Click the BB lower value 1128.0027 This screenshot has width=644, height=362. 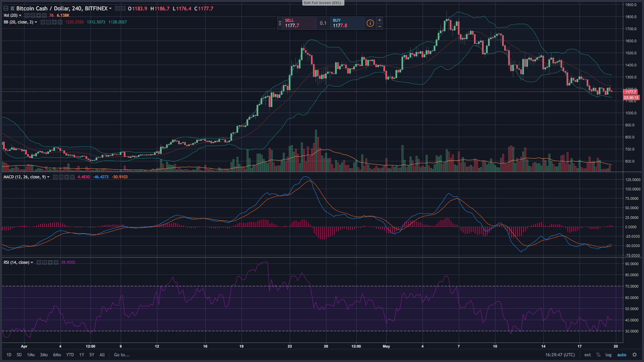(118, 22)
